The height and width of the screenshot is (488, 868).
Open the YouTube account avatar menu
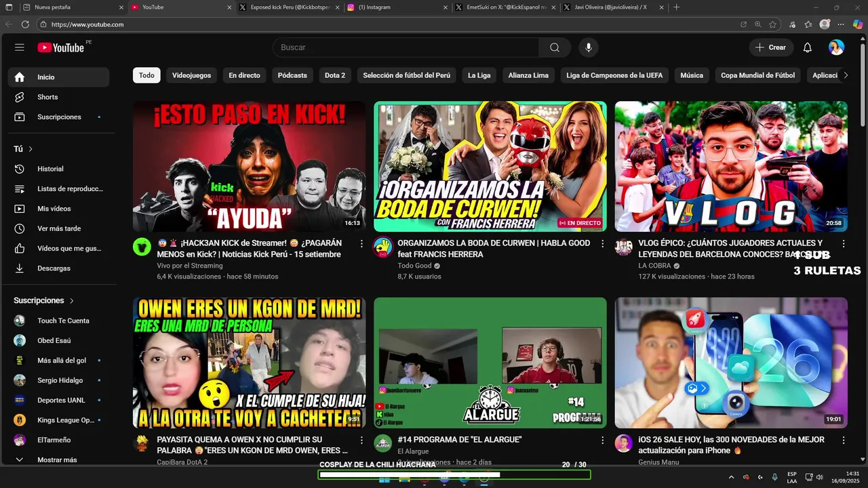point(836,47)
